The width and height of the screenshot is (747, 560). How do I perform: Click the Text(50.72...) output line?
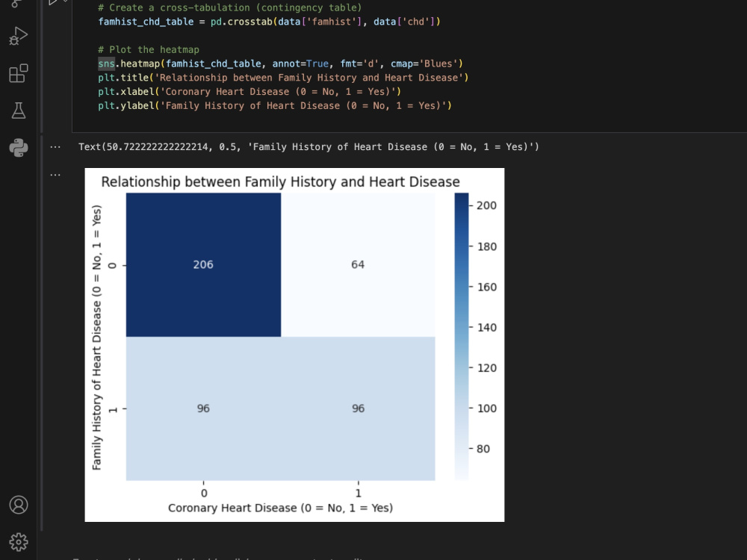tap(309, 146)
